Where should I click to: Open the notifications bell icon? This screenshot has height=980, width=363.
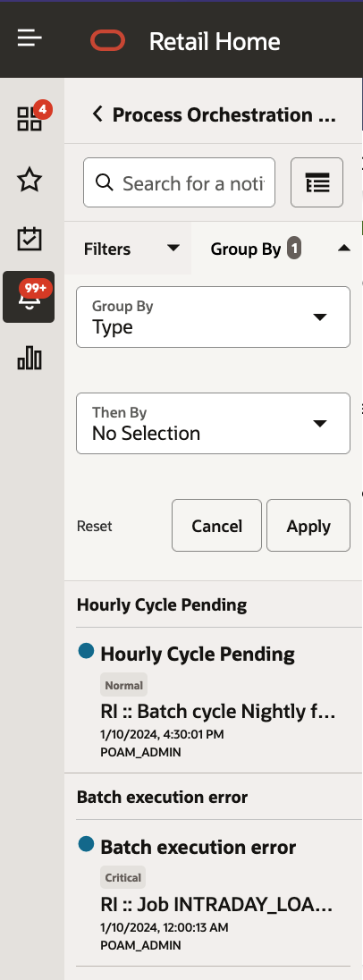(29, 297)
